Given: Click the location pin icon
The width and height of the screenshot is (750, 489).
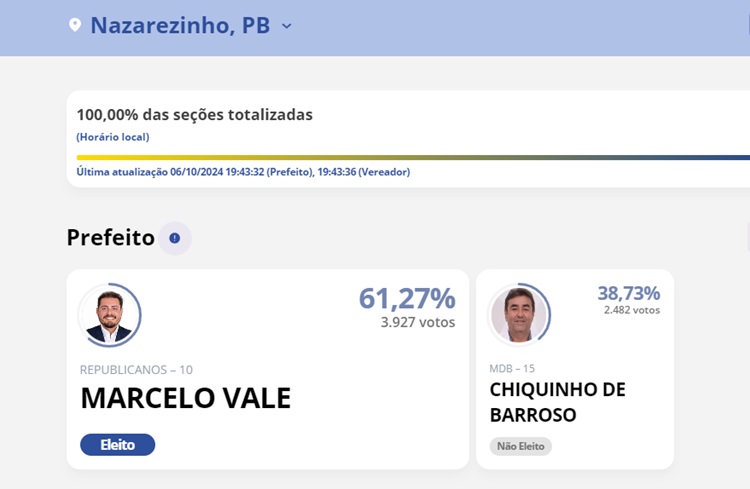Looking at the screenshot, I should [74, 26].
